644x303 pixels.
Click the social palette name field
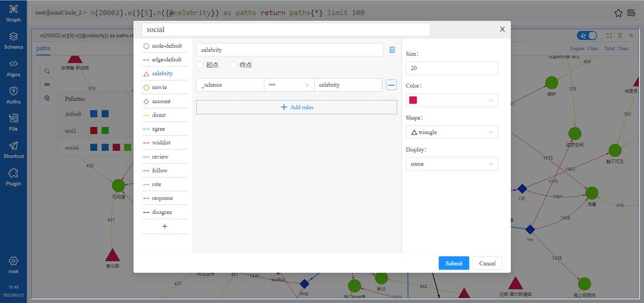[x=286, y=30]
